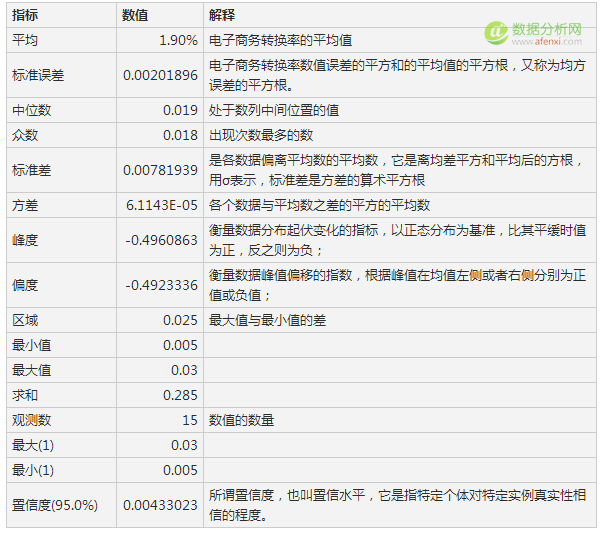Click the 0.005 value in 最小(1) row
The height and width of the screenshot is (533, 603).
click(180, 470)
